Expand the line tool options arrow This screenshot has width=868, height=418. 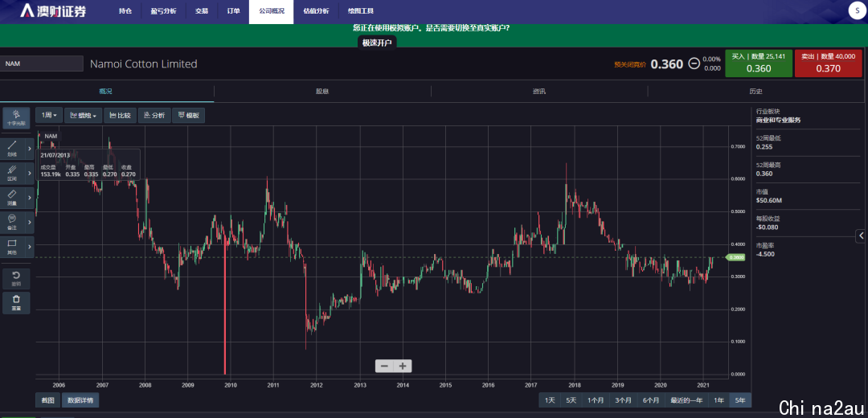(x=30, y=149)
